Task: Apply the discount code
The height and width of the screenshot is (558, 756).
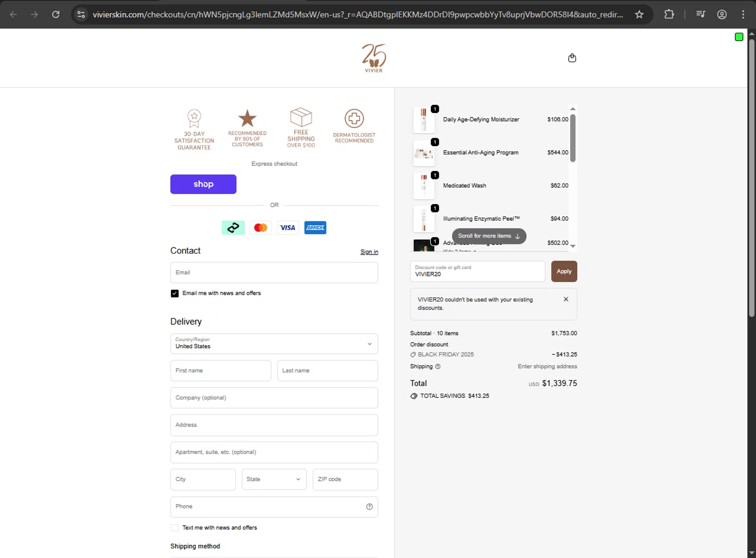Action: pos(564,271)
